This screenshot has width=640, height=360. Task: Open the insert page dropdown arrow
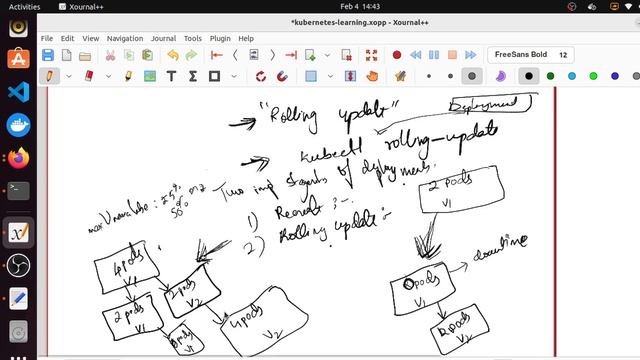coord(327,55)
